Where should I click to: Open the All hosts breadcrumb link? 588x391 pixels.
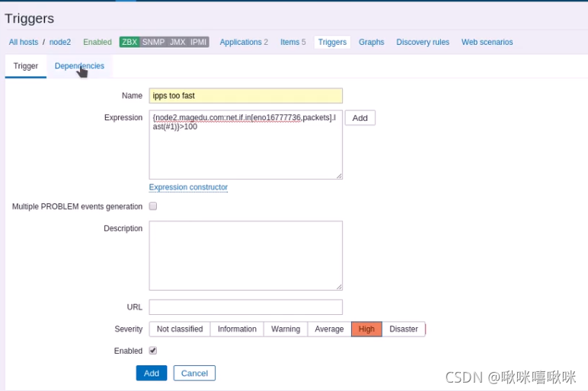coord(24,42)
